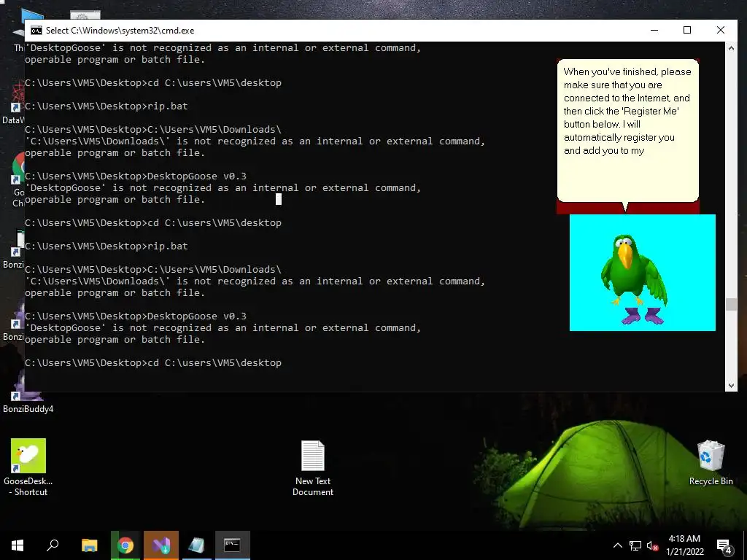
Task: Click the last 'cd C:\users\VM5\desktop' line
Action: coord(153,363)
